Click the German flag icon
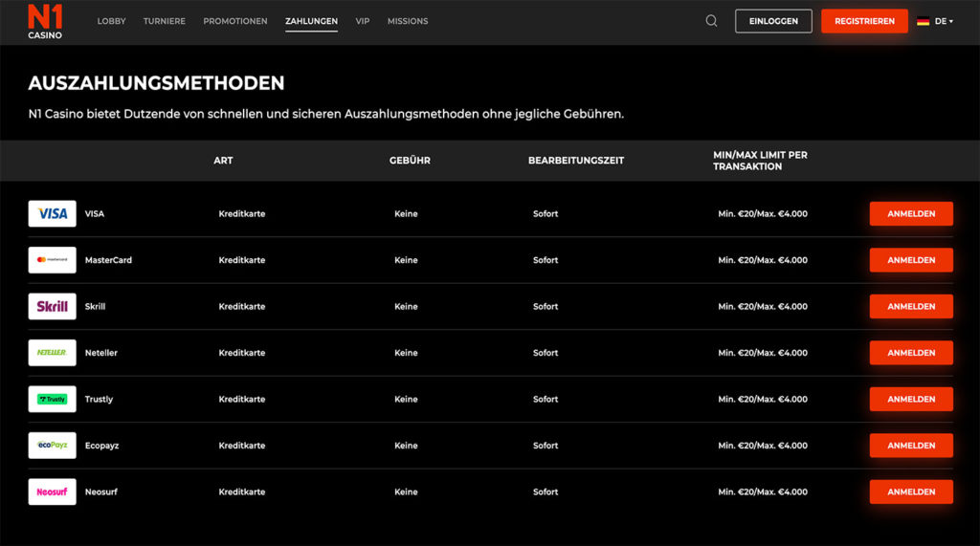Screen dimensions: 980x546 [924, 21]
